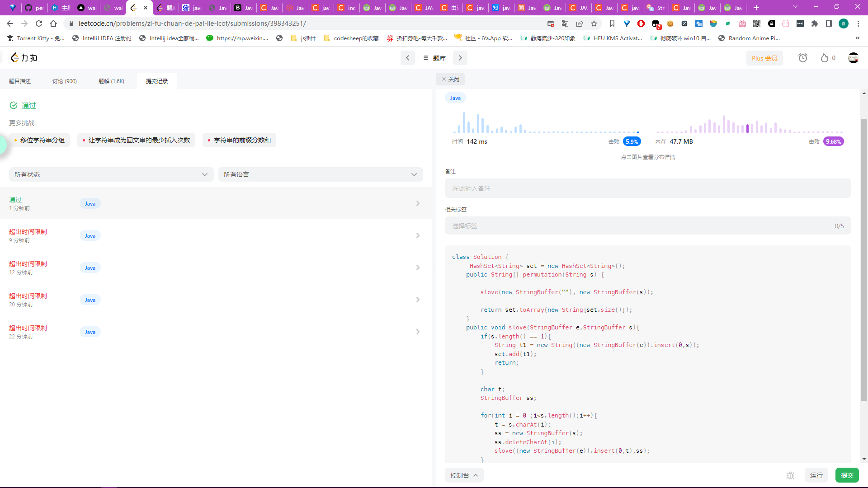Expand the 控制台 console panel
The height and width of the screenshot is (488, 868).
coord(464,475)
